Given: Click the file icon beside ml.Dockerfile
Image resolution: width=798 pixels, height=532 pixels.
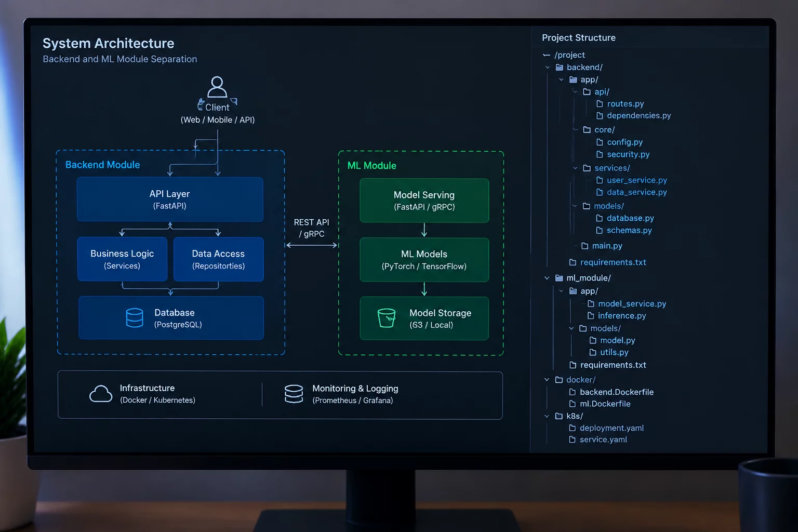Looking at the screenshot, I should (573, 404).
